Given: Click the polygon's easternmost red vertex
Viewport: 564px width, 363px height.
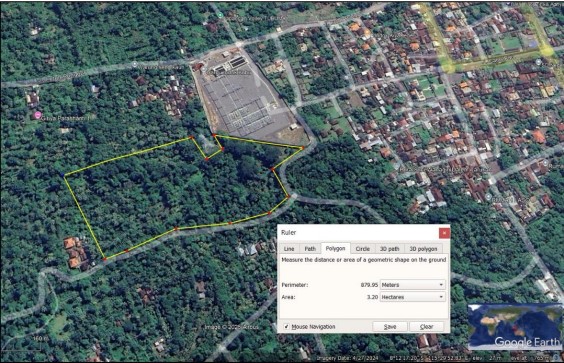Looking at the screenshot, I should 303,148.
